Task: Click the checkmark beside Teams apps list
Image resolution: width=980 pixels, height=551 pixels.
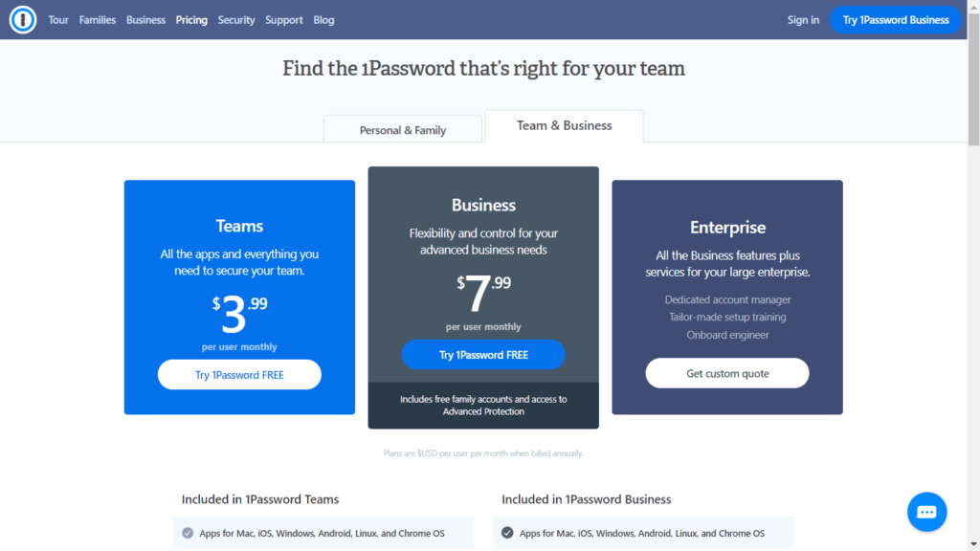Action: pyautogui.click(x=188, y=533)
